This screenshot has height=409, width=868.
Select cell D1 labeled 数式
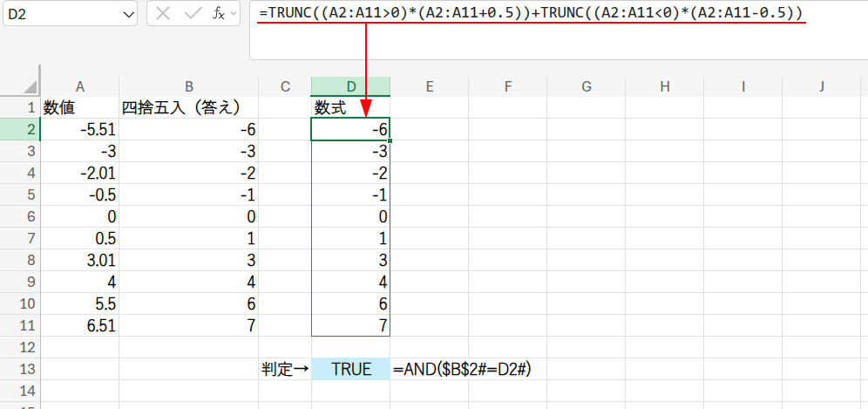350,108
